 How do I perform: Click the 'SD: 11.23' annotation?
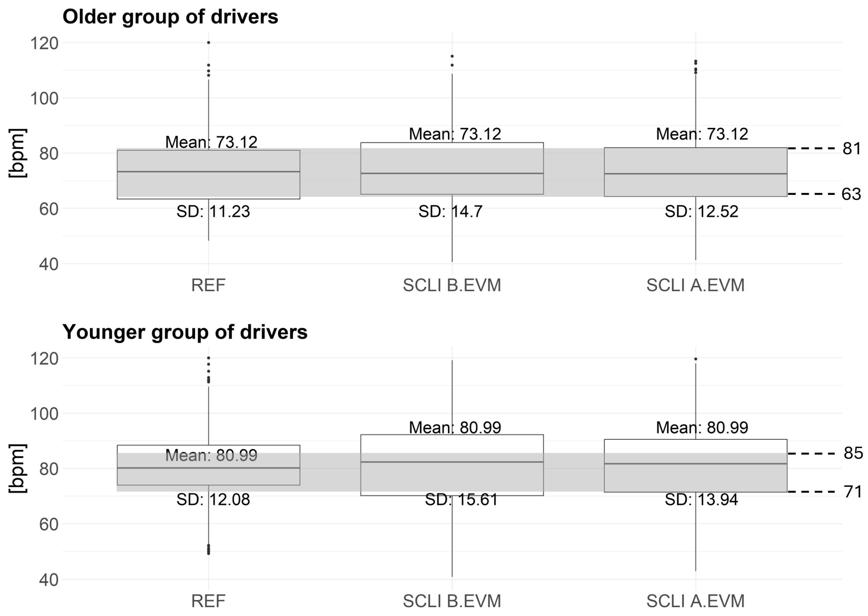(213, 212)
